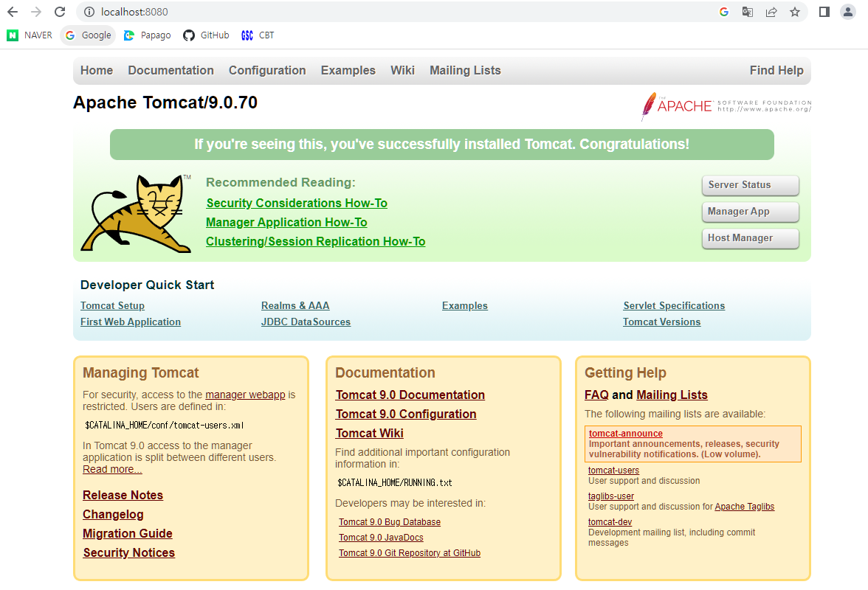The height and width of the screenshot is (590, 868).
Task: Open the GitHub bookmark
Action: tap(206, 35)
